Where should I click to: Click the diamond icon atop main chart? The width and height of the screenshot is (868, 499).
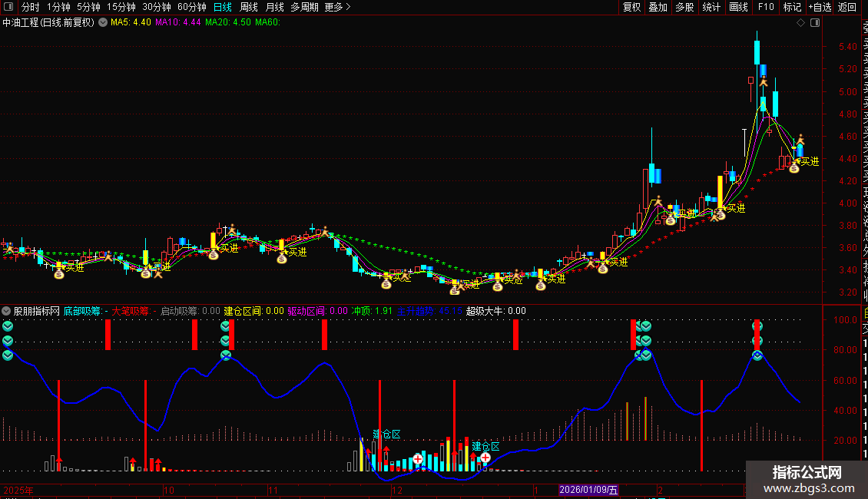pyautogui.click(x=800, y=23)
